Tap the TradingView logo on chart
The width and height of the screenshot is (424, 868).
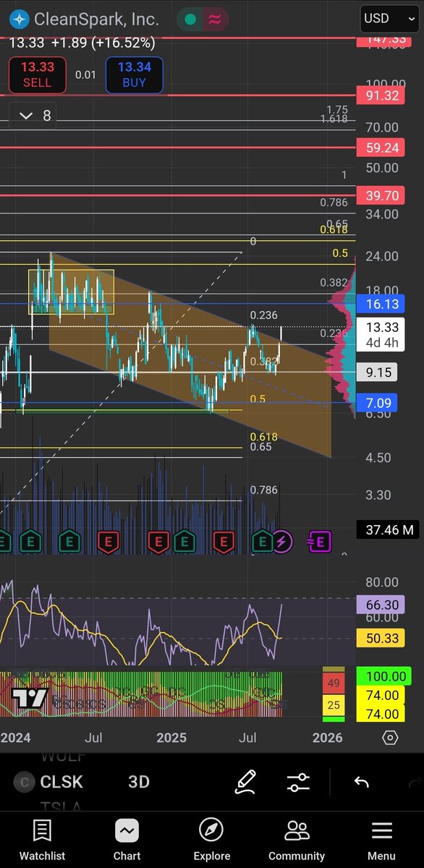click(30, 699)
